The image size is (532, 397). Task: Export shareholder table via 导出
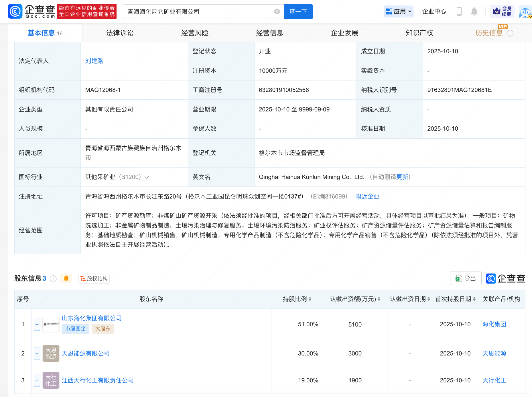click(466, 278)
